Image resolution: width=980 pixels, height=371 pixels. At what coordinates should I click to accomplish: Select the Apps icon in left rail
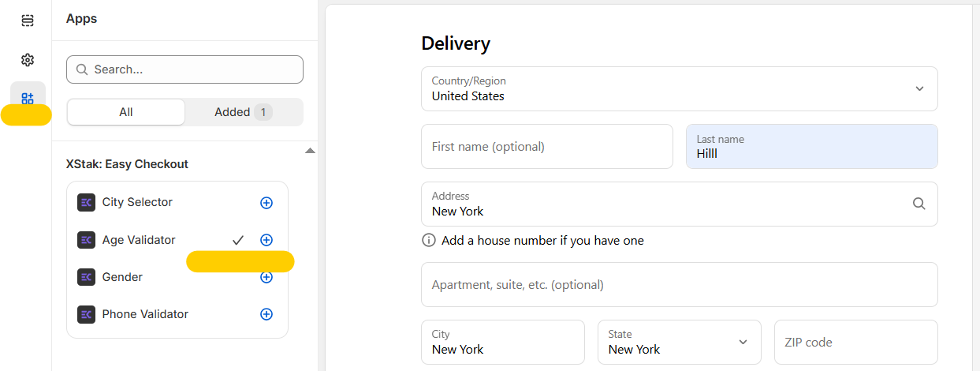pos(28,99)
